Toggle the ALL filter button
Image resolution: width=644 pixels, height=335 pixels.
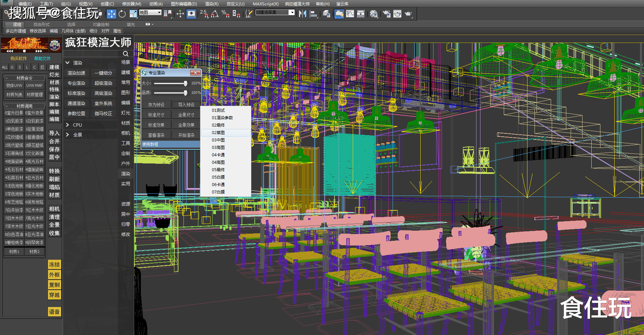pyautogui.click(x=5, y=67)
